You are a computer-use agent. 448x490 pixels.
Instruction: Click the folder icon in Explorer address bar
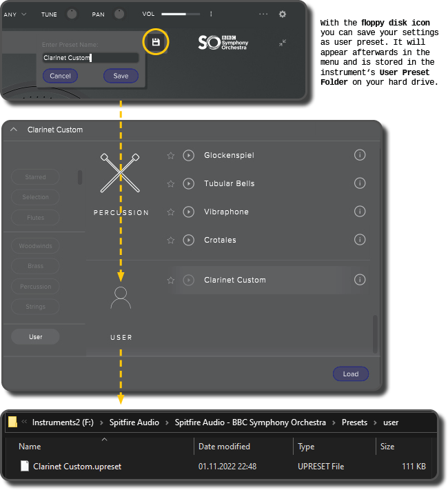12,422
